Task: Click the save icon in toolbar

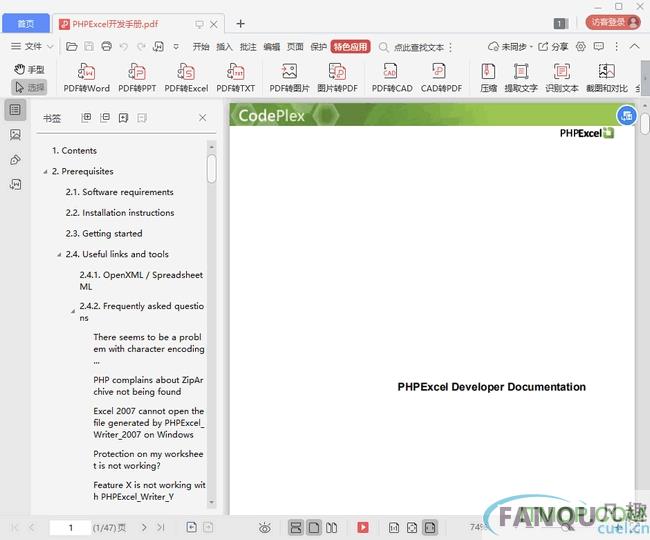Action: 89,46
